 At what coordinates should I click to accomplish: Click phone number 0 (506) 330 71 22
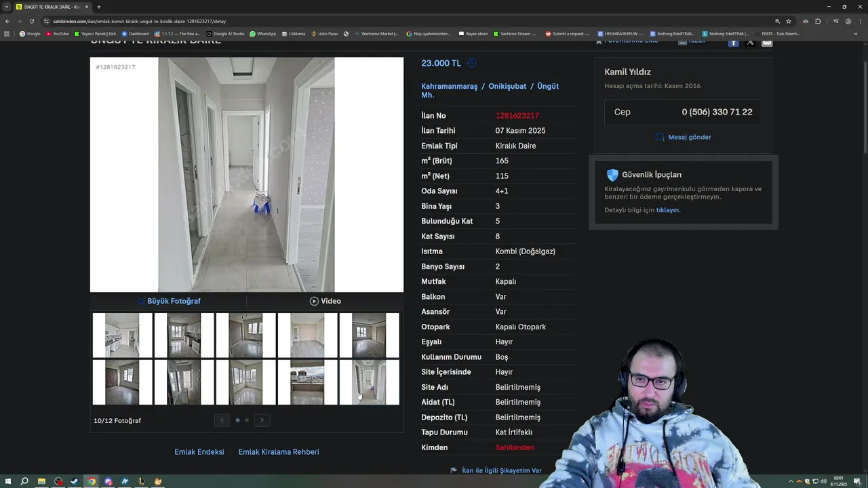(717, 112)
